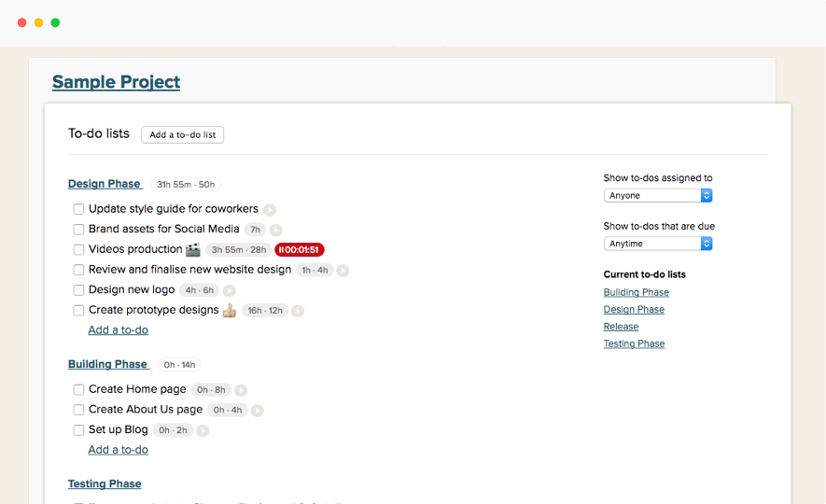Click the 4h · 6h badge on Design new logo

(199, 290)
